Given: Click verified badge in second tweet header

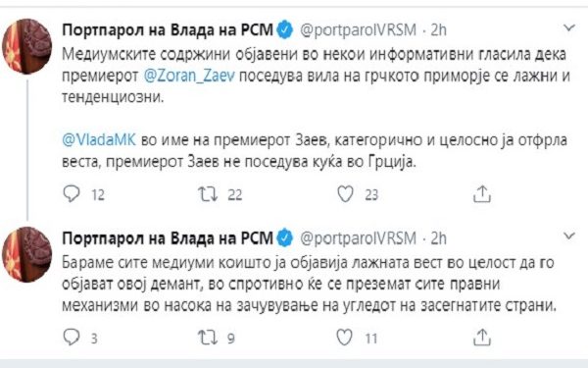Looking at the screenshot, I should (285, 237).
